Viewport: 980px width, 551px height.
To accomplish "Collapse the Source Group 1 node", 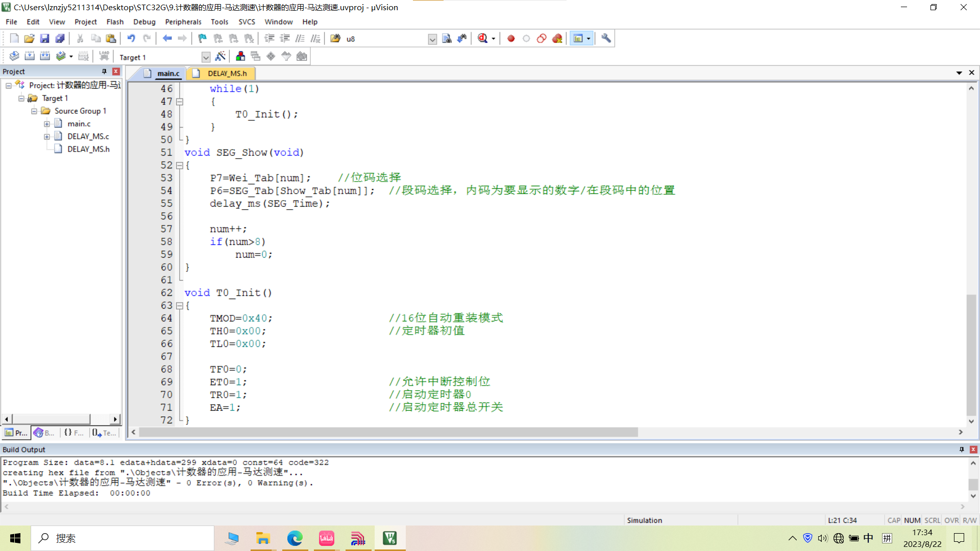I will point(34,111).
